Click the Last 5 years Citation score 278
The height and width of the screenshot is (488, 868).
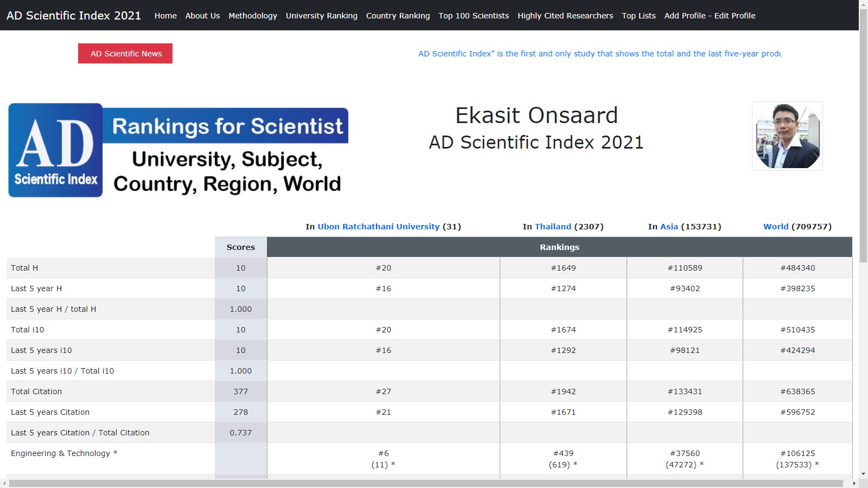[241, 412]
